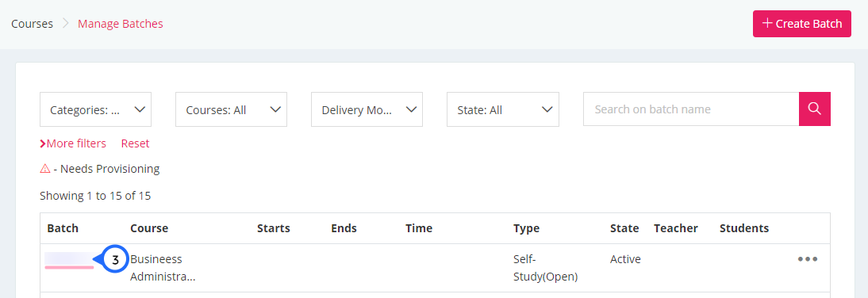Image resolution: width=868 pixels, height=298 pixels.
Task: Open the Categories filter dropdown
Action: (95, 109)
